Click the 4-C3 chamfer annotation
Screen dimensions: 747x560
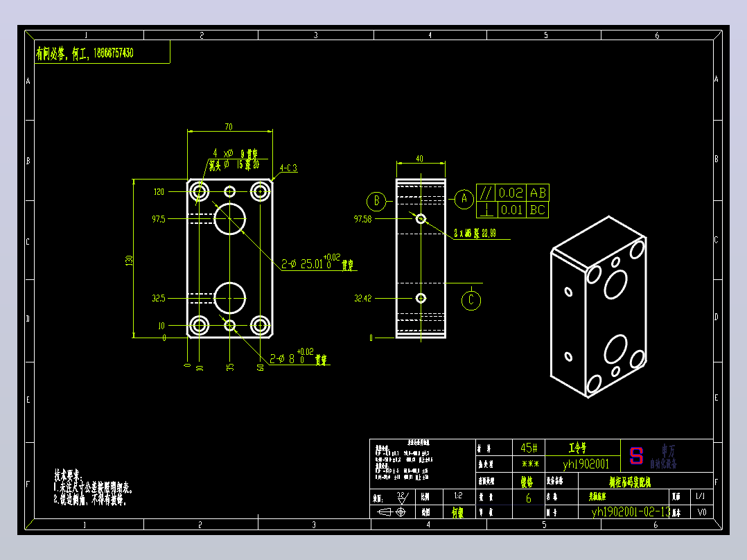288,168
